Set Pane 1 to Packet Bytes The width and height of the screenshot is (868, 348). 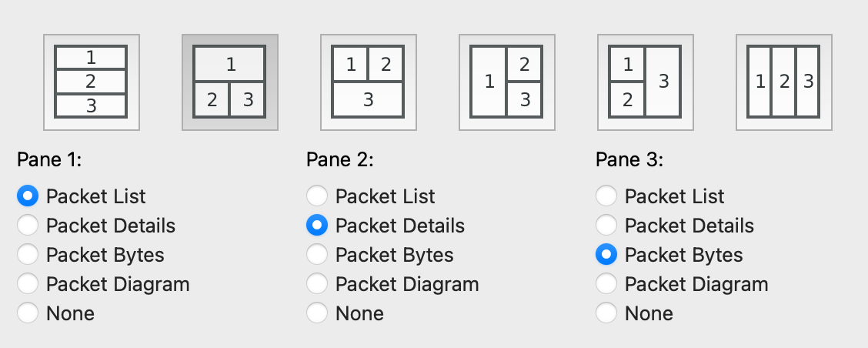point(28,255)
